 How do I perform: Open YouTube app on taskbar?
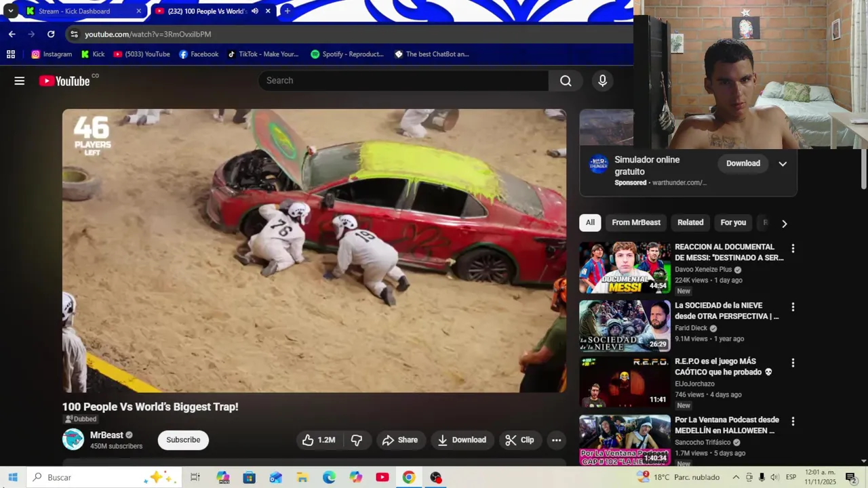tap(382, 477)
